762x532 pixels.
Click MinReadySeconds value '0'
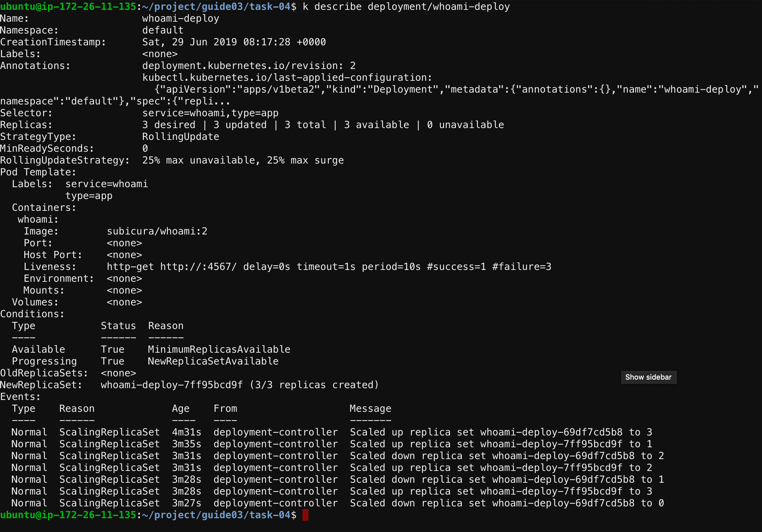pyautogui.click(x=145, y=148)
